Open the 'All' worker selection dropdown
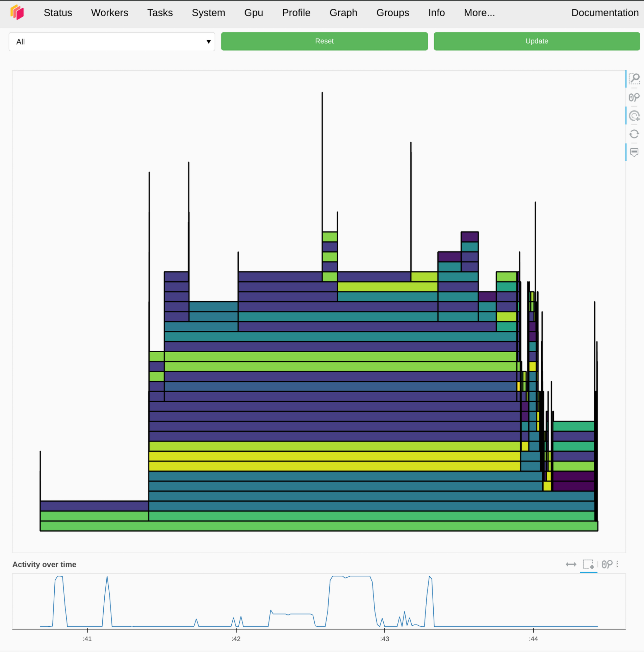 pos(112,42)
